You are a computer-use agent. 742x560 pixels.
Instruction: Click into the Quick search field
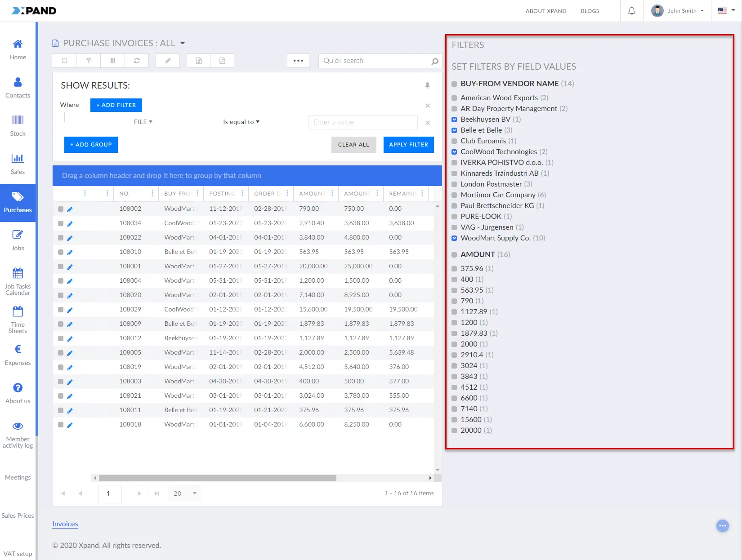tap(375, 61)
